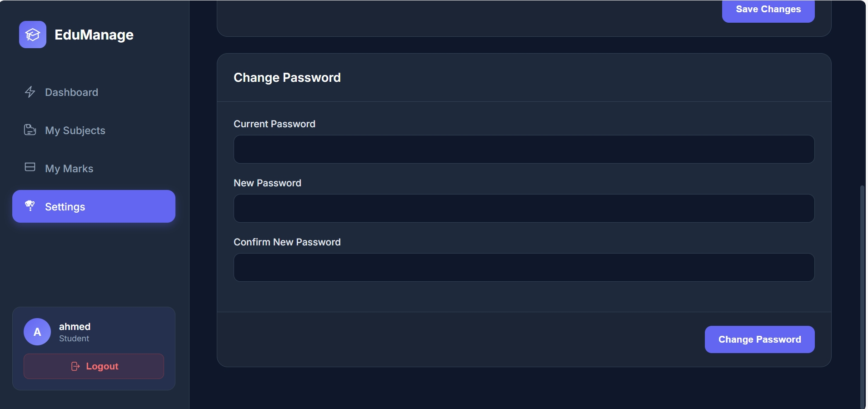Click into the New Password field
This screenshot has height=409, width=868.
coord(524,209)
